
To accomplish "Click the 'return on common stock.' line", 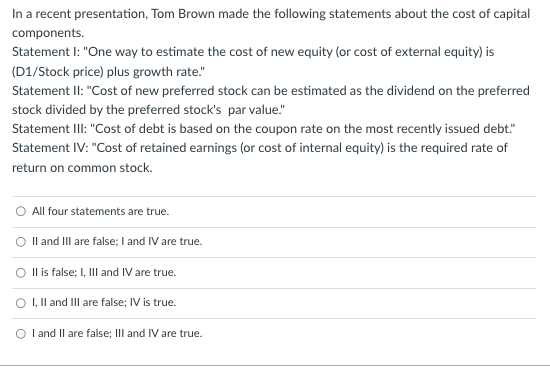I will (82, 168).
